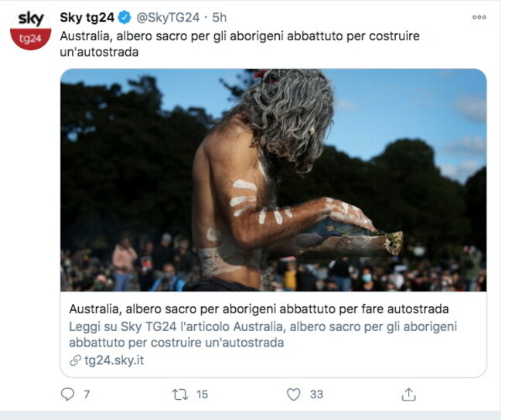Screen dimensions: 505x420
Task: Open the article preview image
Action: (x=274, y=180)
